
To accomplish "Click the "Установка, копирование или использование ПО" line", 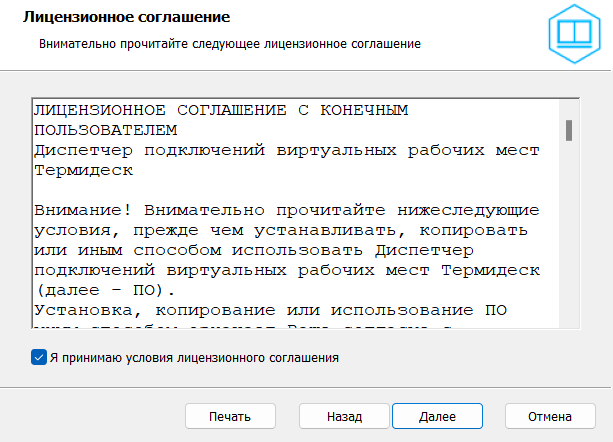I will (257, 311).
